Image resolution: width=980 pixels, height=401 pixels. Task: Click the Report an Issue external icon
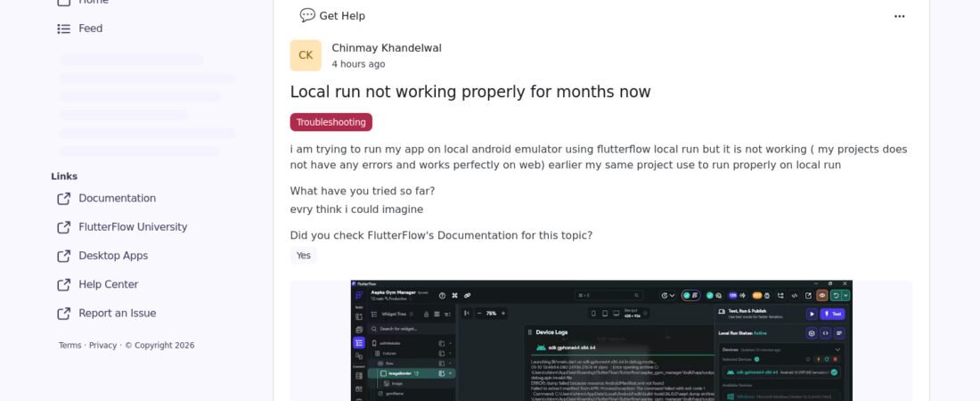(x=64, y=314)
